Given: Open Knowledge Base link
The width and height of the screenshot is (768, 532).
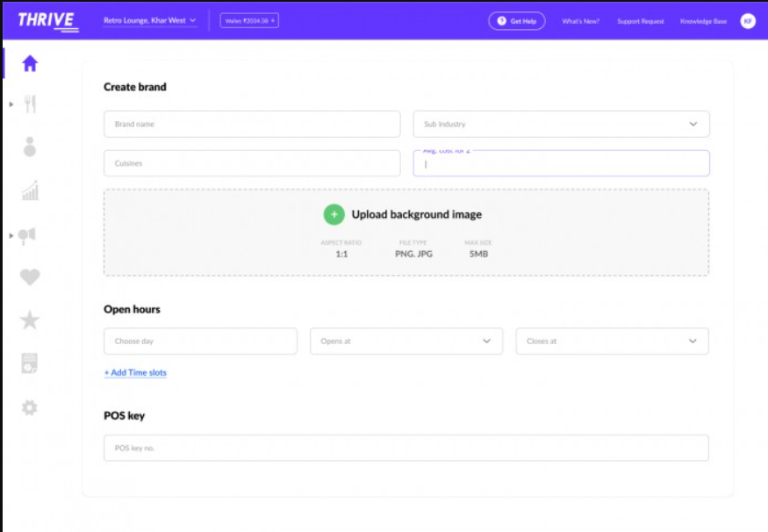Looking at the screenshot, I should (x=703, y=21).
